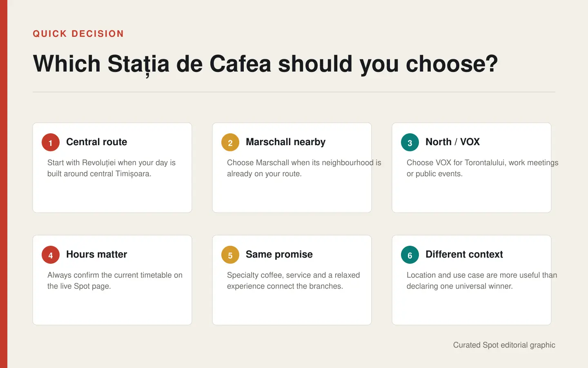Click the teal number 6 circle badge
The image size is (588, 368).
(410, 255)
